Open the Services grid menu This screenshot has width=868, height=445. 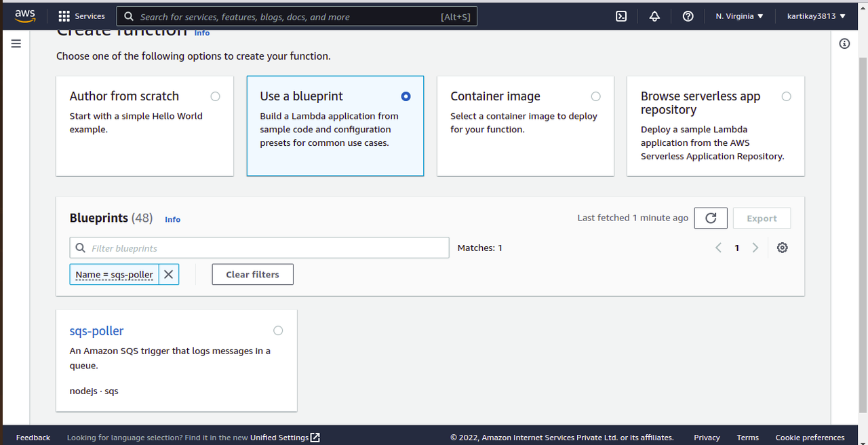pyautogui.click(x=81, y=16)
